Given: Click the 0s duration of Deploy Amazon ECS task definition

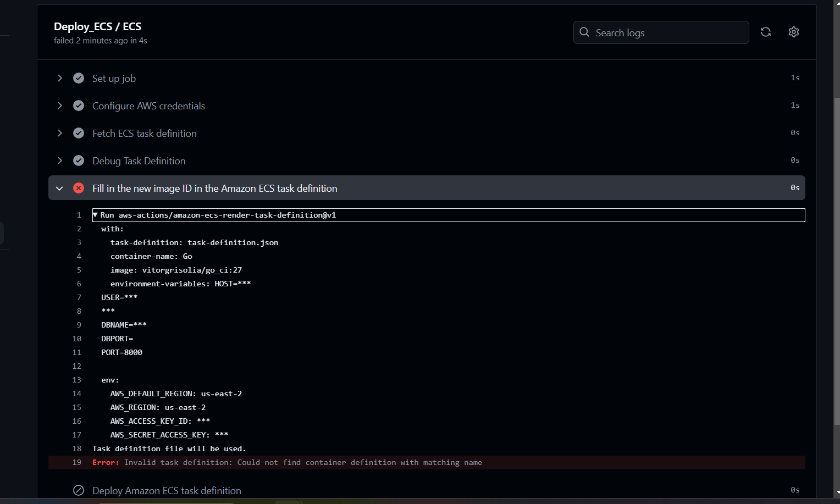Looking at the screenshot, I should (x=795, y=490).
